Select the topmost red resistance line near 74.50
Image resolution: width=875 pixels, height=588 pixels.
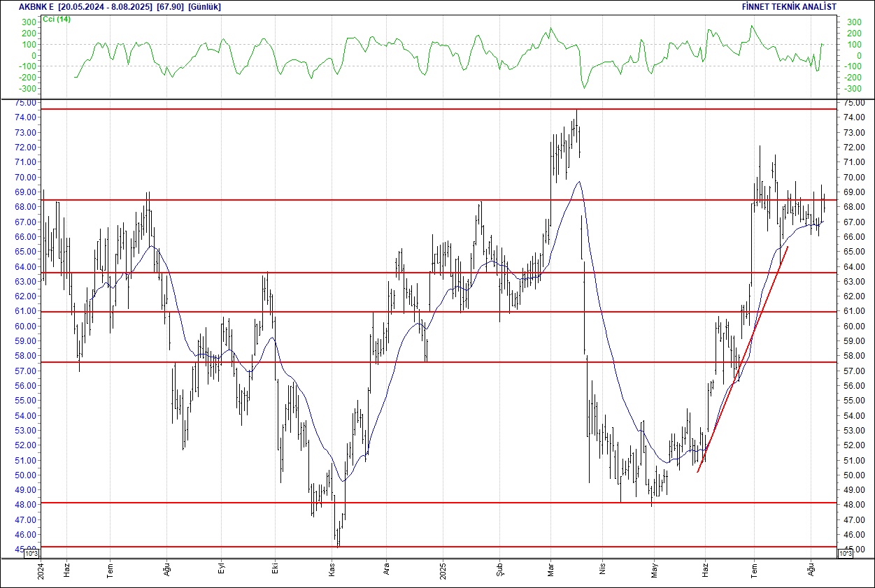click(439, 109)
